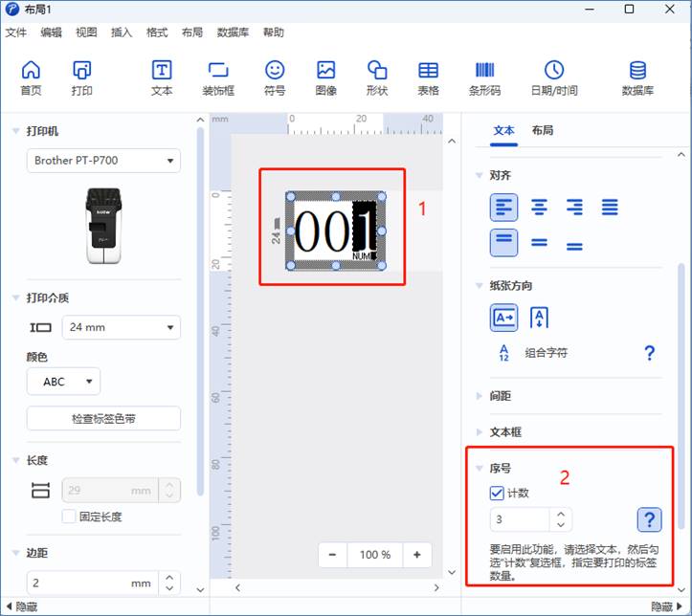This screenshot has width=692, height=616.
Task: Open the 数据库 database toolbar icon
Action: [637, 77]
